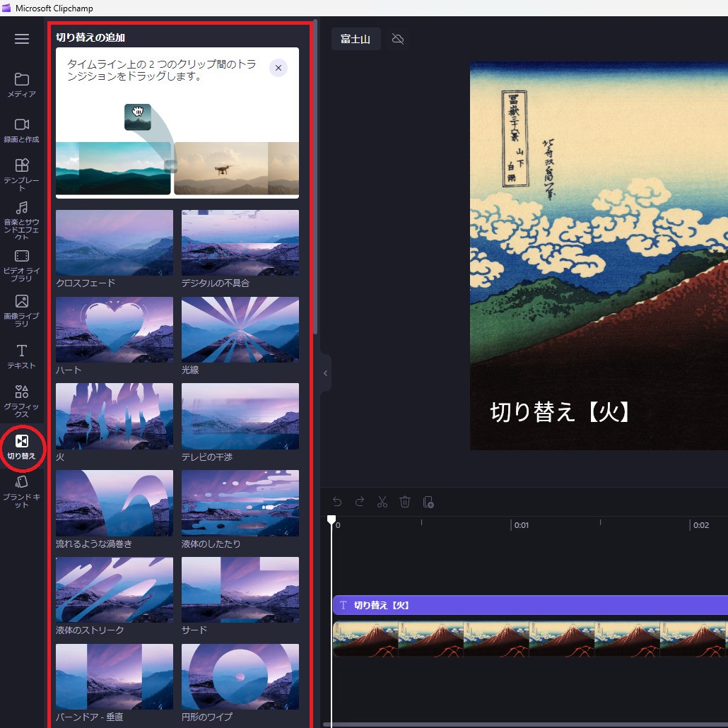Open the メディア media panel
This screenshot has height=728, width=728.
(x=21, y=86)
